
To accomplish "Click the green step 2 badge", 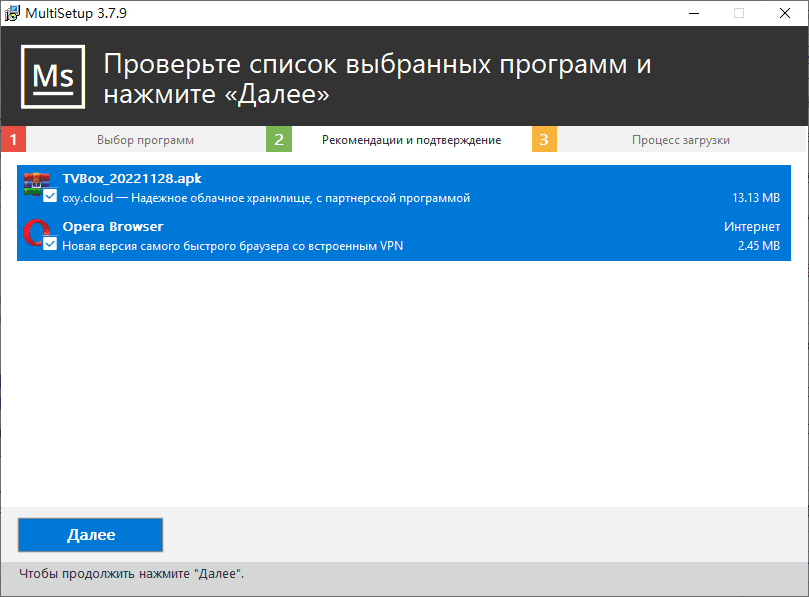I will tap(279, 140).
